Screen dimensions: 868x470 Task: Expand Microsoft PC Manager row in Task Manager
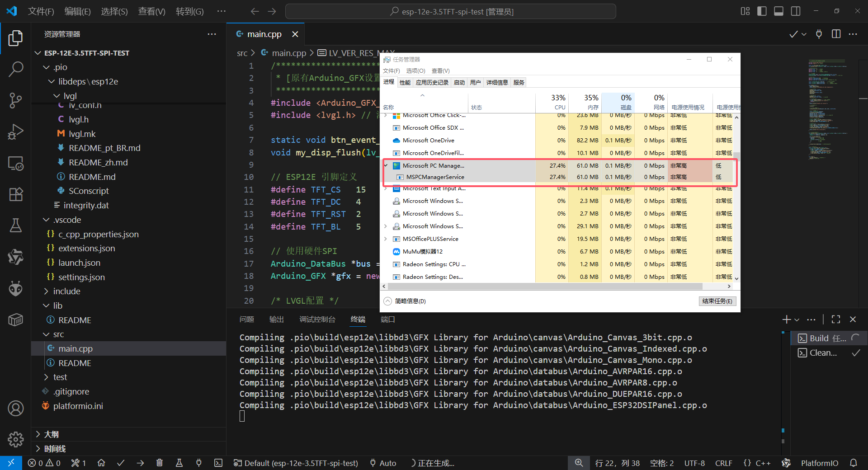[386, 166]
